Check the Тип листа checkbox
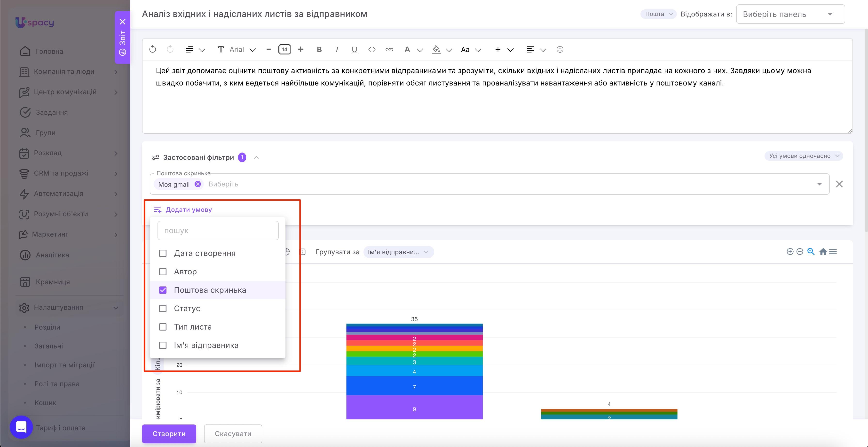The height and width of the screenshot is (447, 868). click(x=163, y=327)
